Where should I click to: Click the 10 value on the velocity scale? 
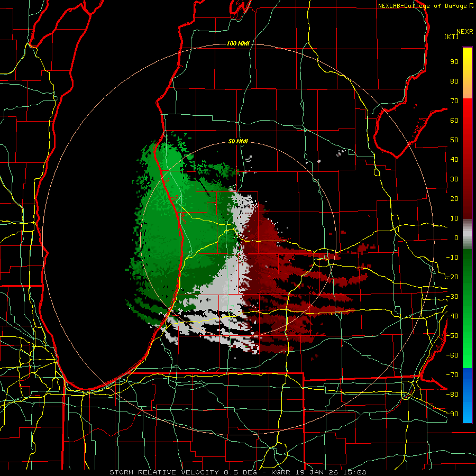pyautogui.click(x=454, y=218)
